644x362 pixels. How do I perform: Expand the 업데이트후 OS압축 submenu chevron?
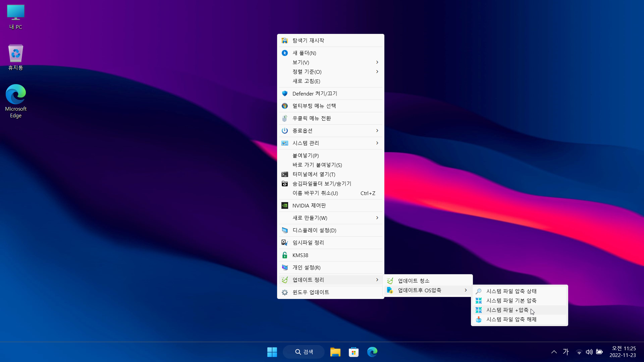tap(466, 290)
